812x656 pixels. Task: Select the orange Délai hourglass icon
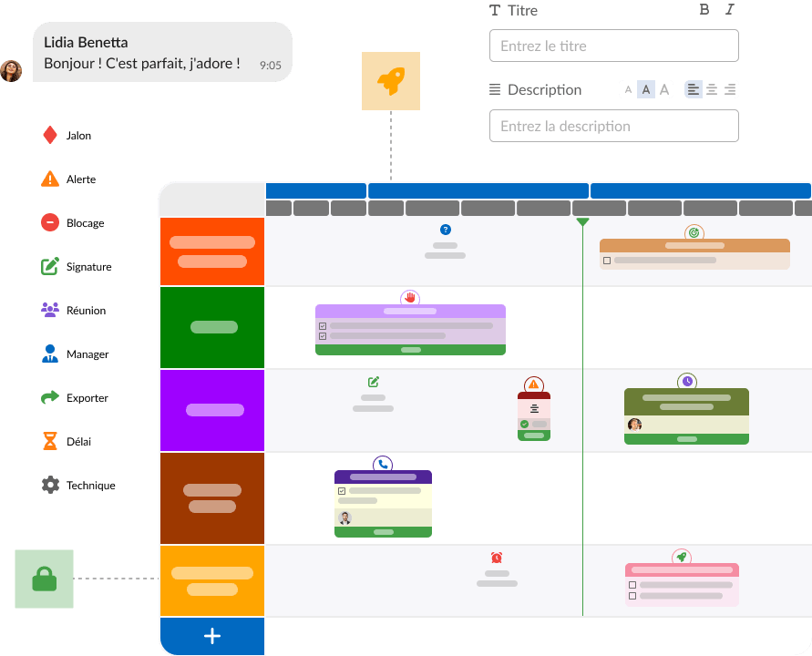(50, 441)
